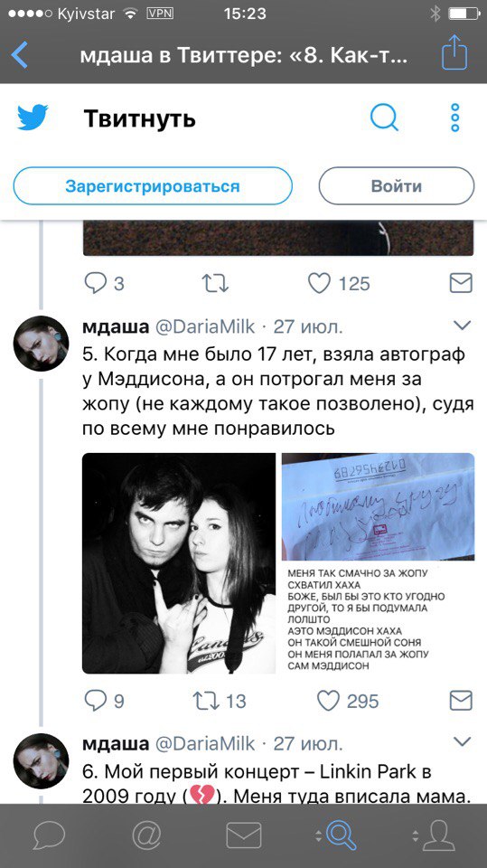Open the three-dot overflow menu

click(454, 118)
